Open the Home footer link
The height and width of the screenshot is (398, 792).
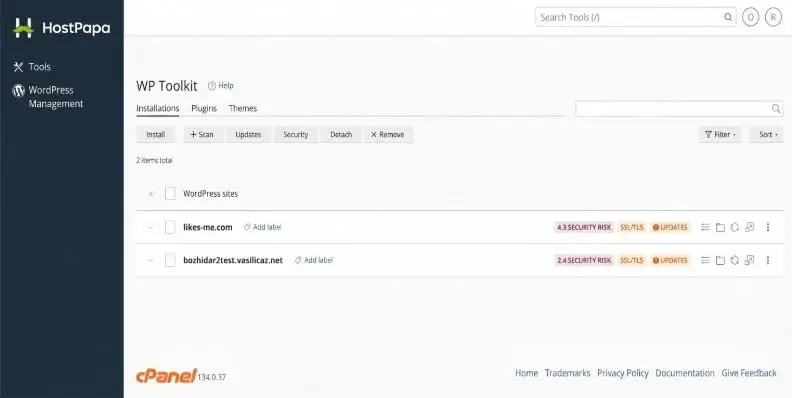tap(526, 373)
